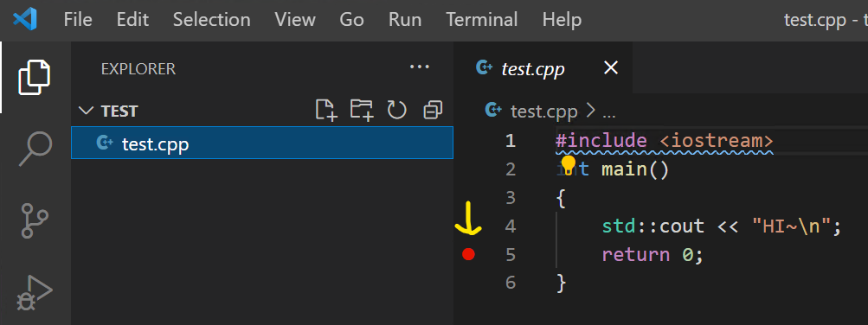Collapse the TEST folder section

click(87, 111)
